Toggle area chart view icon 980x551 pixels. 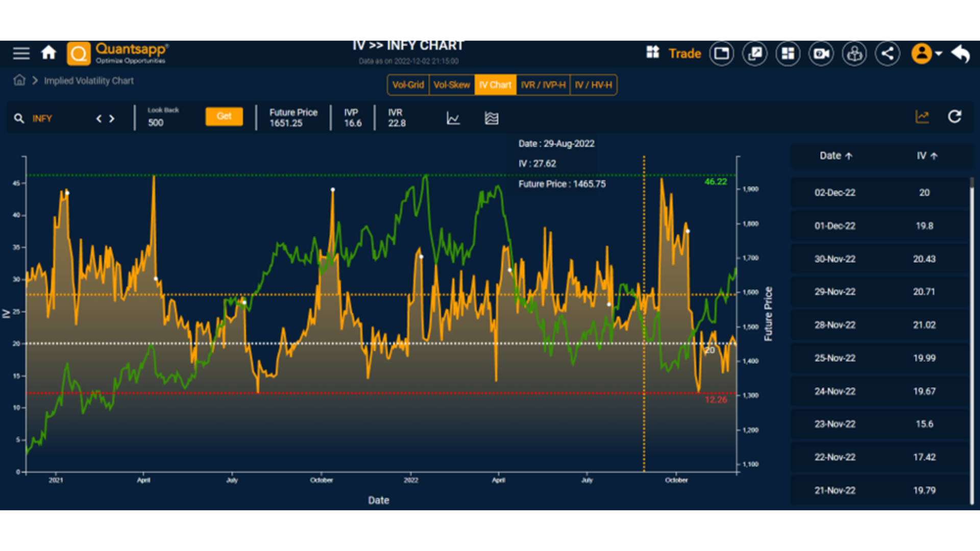click(491, 118)
